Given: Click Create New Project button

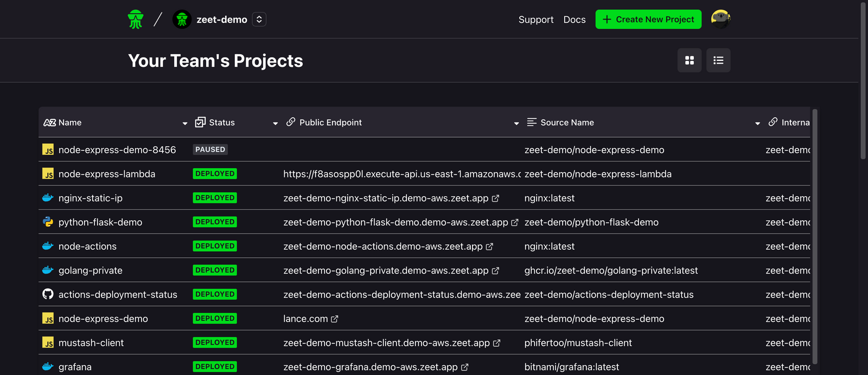Looking at the screenshot, I should coord(648,20).
